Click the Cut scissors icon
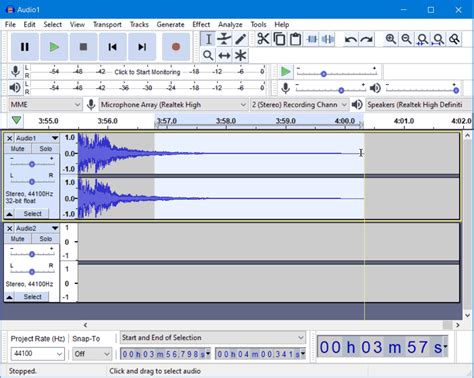This screenshot has height=378, width=474. click(263, 39)
